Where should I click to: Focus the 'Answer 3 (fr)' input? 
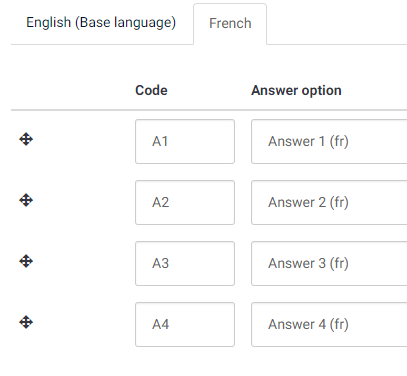click(x=329, y=264)
